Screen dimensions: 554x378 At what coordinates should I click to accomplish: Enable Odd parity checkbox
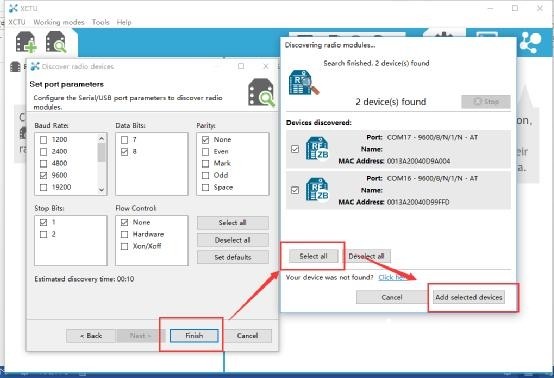(x=205, y=175)
